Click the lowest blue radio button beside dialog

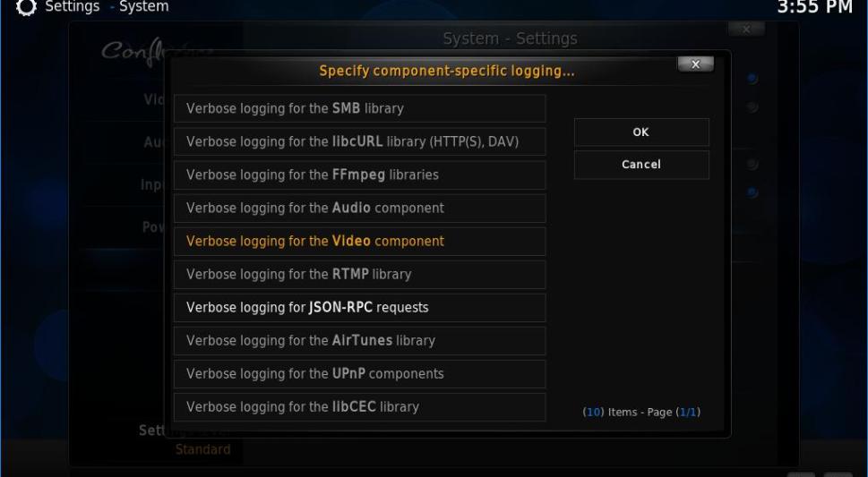(x=752, y=192)
